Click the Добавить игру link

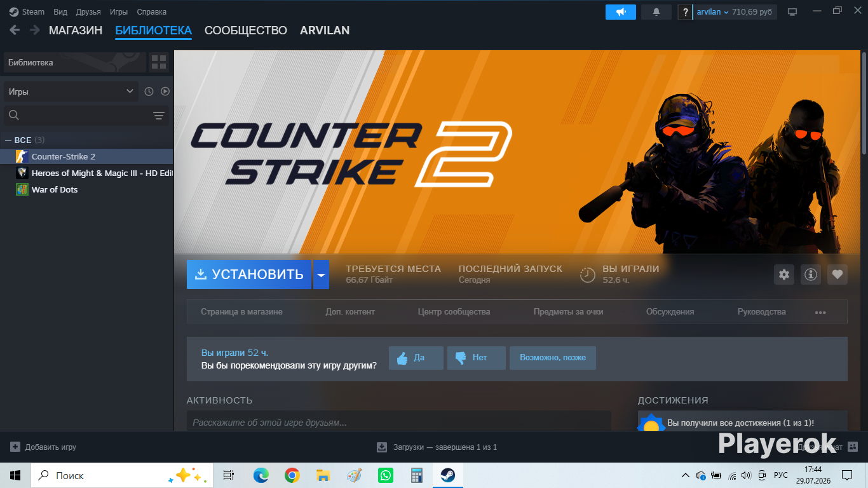tap(51, 447)
